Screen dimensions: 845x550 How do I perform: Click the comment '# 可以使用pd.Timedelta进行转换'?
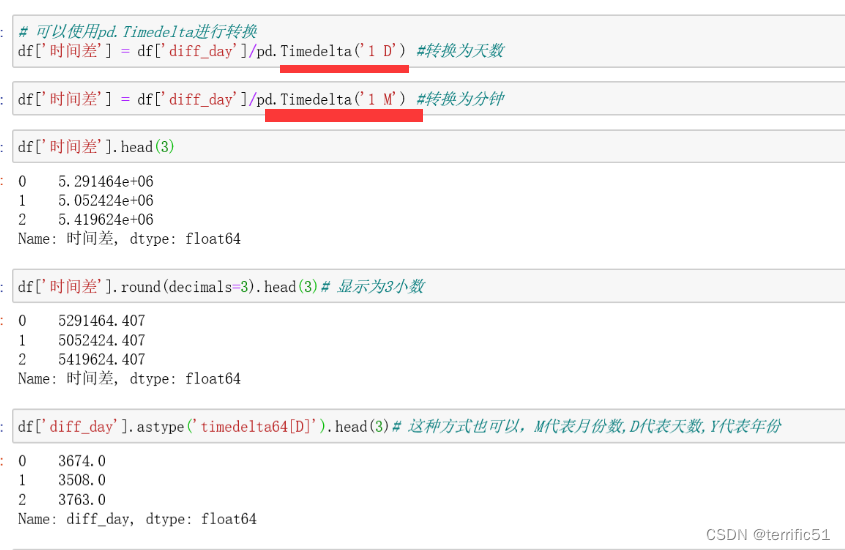click(x=138, y=32)
